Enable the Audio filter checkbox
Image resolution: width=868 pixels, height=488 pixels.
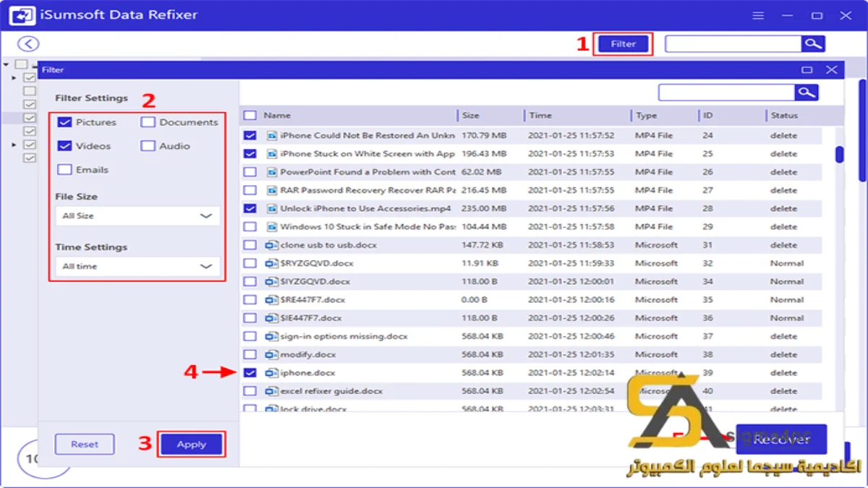[148, 146]
